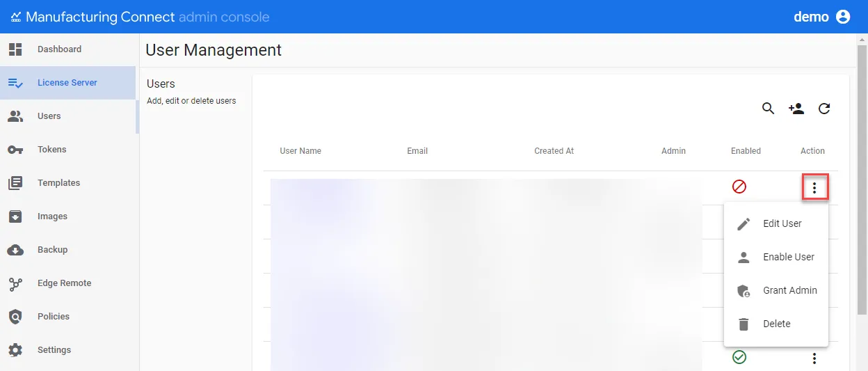The width and height of the screenshot is (868, 371).
Task: Click the red disabled status icon
Action: (x=739, y=187)
